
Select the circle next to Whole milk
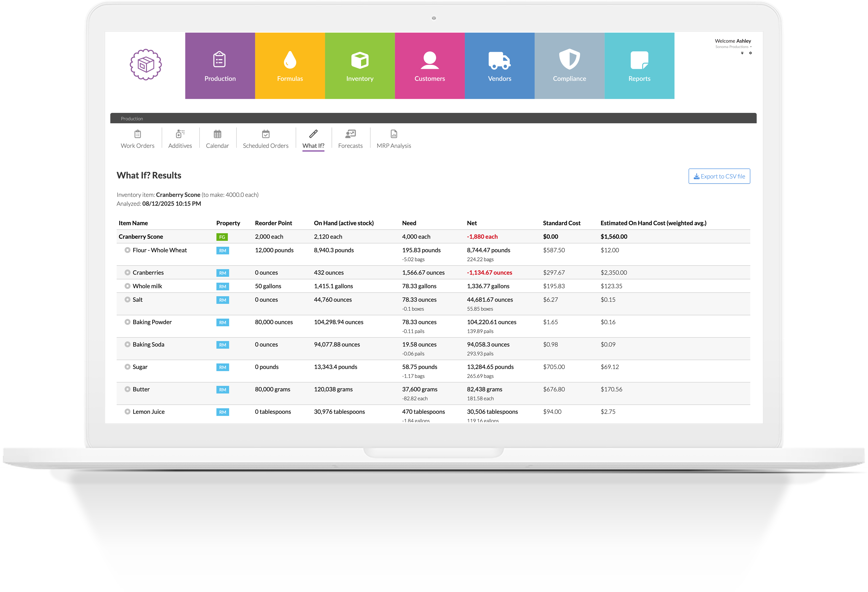pyautogui.click(x=127, y=286)
